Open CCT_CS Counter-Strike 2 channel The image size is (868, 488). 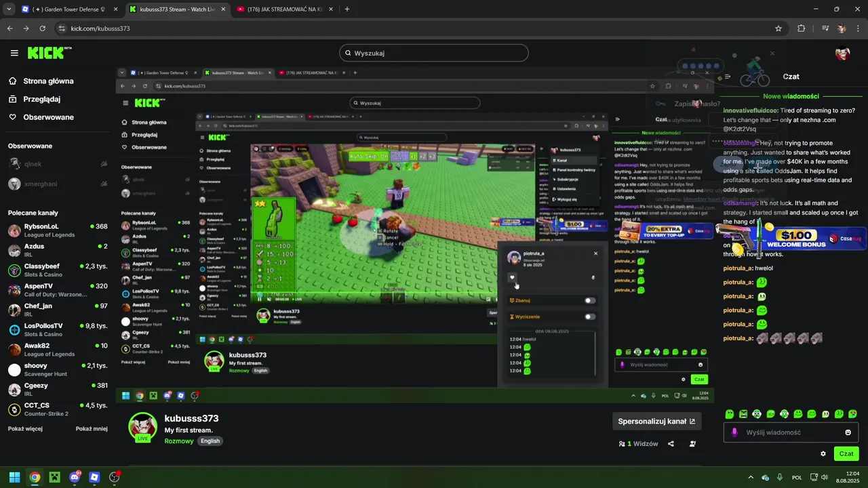(58, 409)
